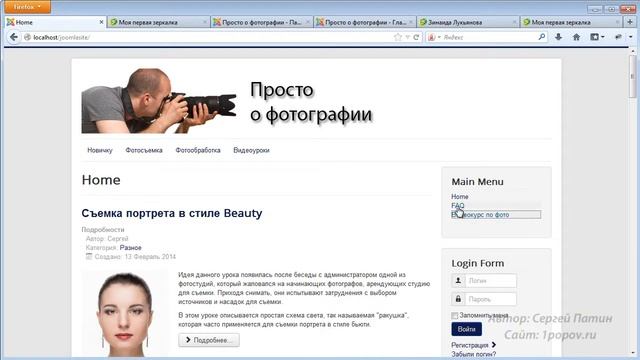
Task: Click FAQ in the Main Menu
Action: coord(458,206)
